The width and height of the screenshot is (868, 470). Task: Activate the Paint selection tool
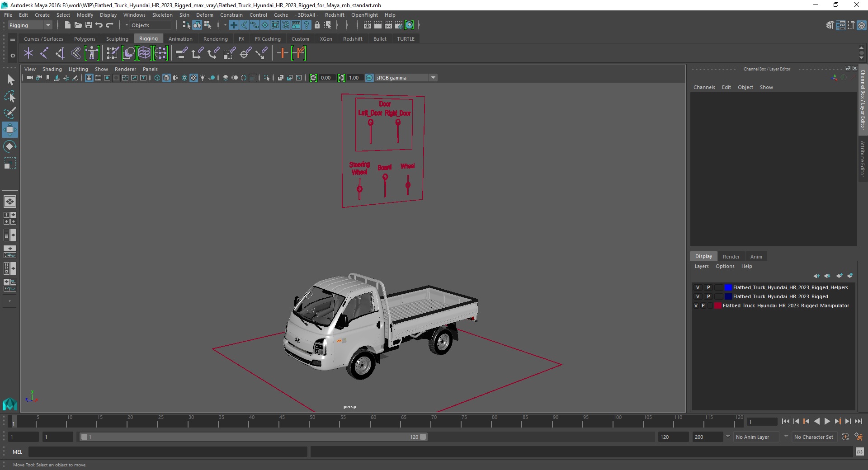(x=10, y=113)
